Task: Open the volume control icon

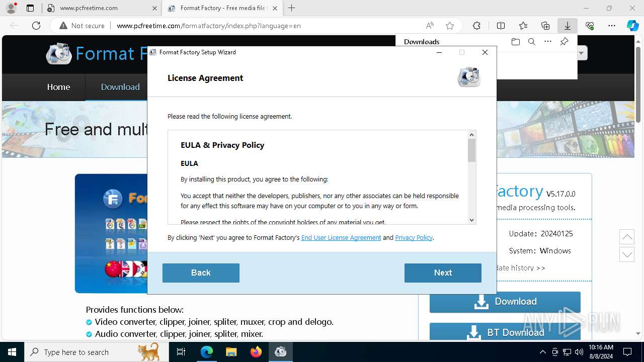Action: pyautogui.click(x=579, y=352)
